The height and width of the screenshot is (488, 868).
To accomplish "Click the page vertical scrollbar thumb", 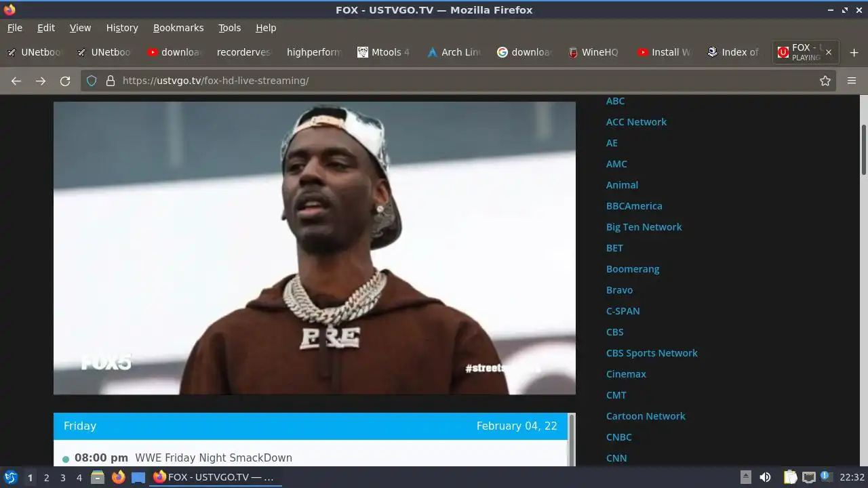I will (x=863, y=149).
